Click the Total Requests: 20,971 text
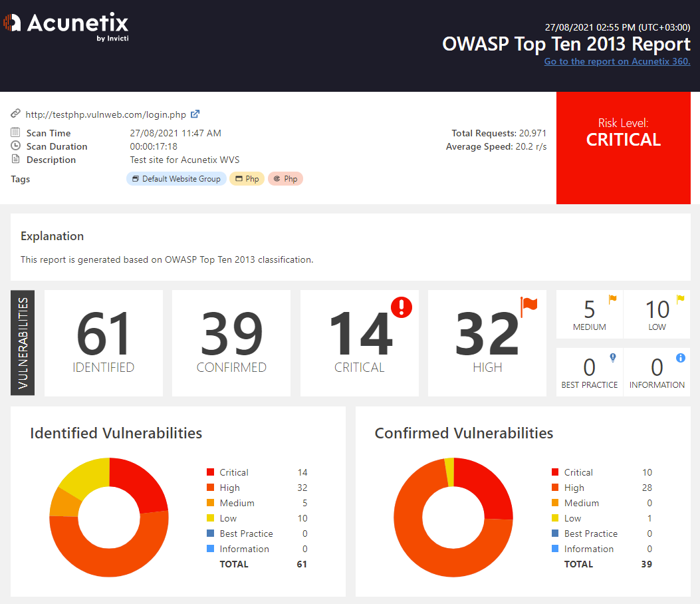This screenshot has height=604, width=700. coord(499,133)
